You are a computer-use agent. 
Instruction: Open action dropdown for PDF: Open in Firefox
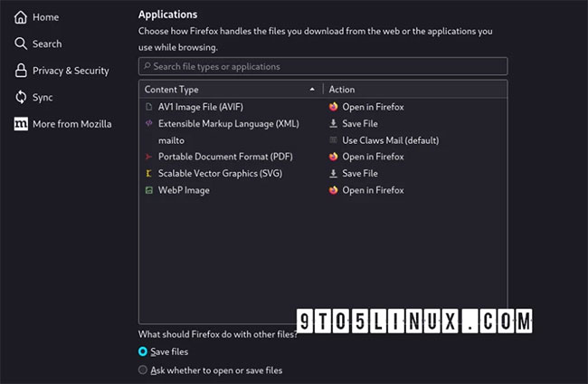pos(415,157)
